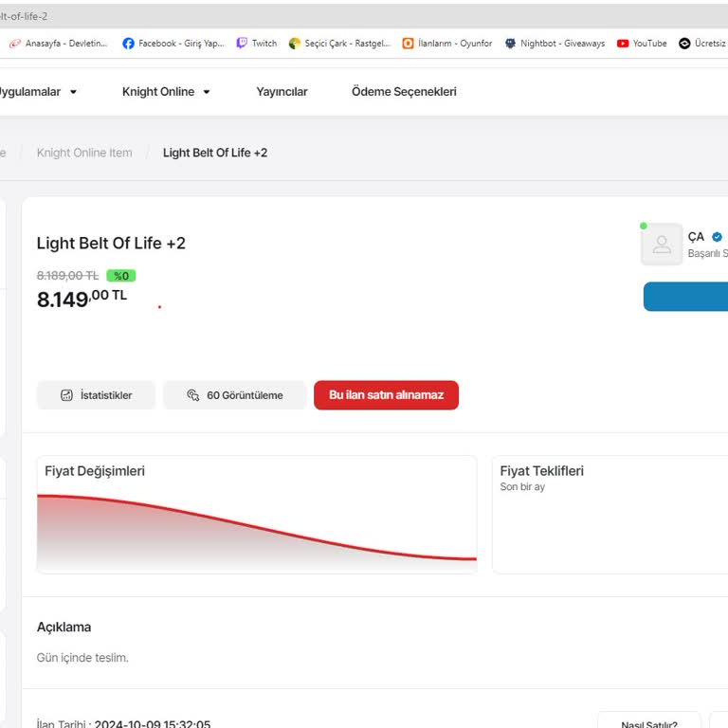Click the struck-through 8.189,00 TL price
The height and width of the screenshot is (728, 728).
pos(68,276)
